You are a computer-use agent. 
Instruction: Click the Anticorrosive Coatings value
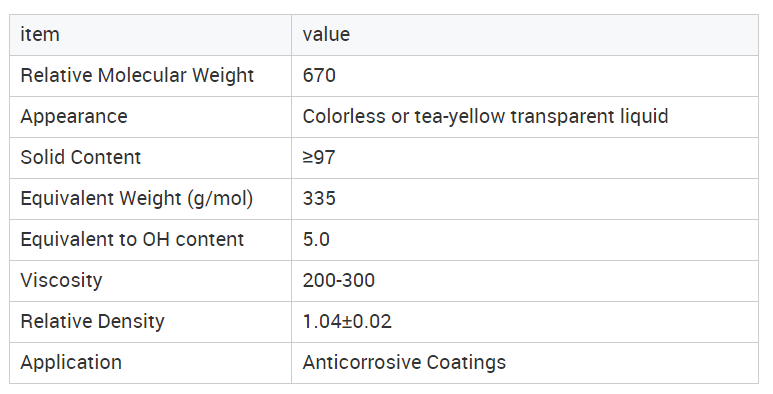coord(404,363)
